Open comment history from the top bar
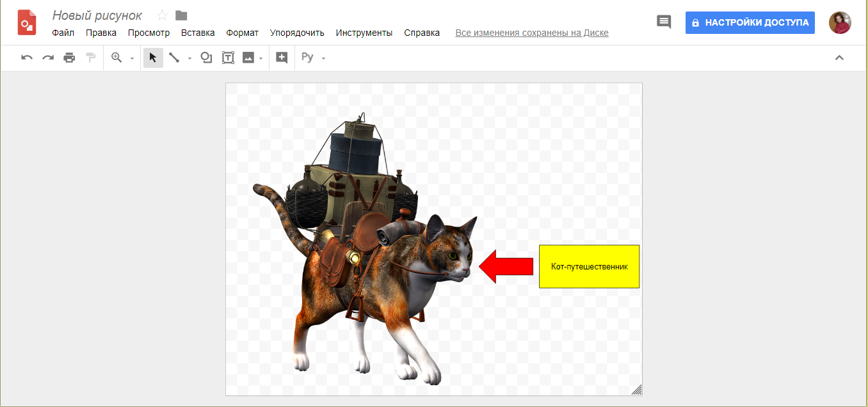Viewport: 868px width, 407px height. [x=663, y=21]
